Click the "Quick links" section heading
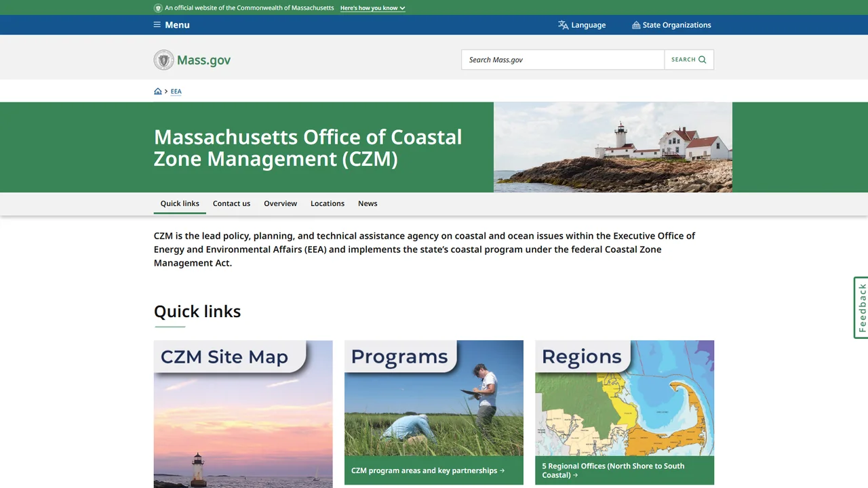The width and height of the screenshot is (868, 488). pyautogui.click(x=197, y=311)
